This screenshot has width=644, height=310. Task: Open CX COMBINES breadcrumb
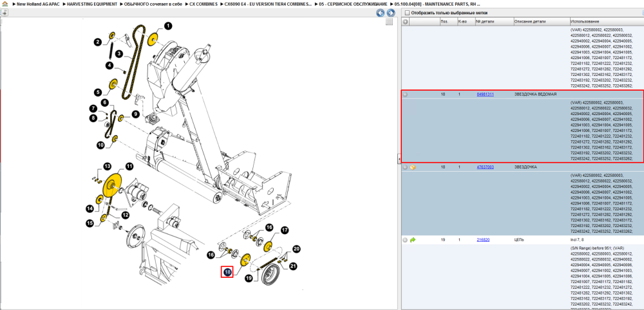point(204,4)
